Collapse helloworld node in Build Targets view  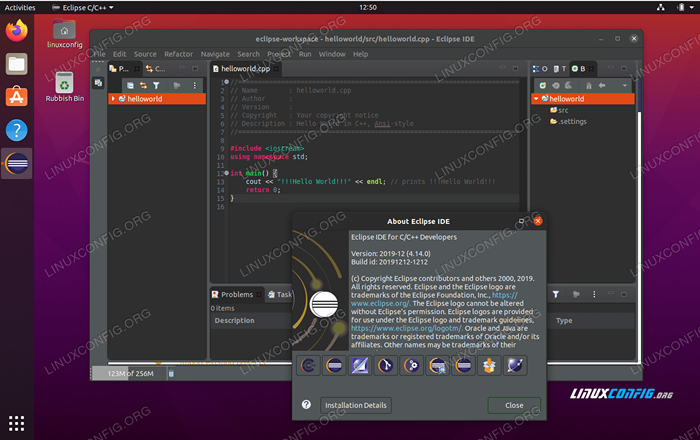pos(536,99)
